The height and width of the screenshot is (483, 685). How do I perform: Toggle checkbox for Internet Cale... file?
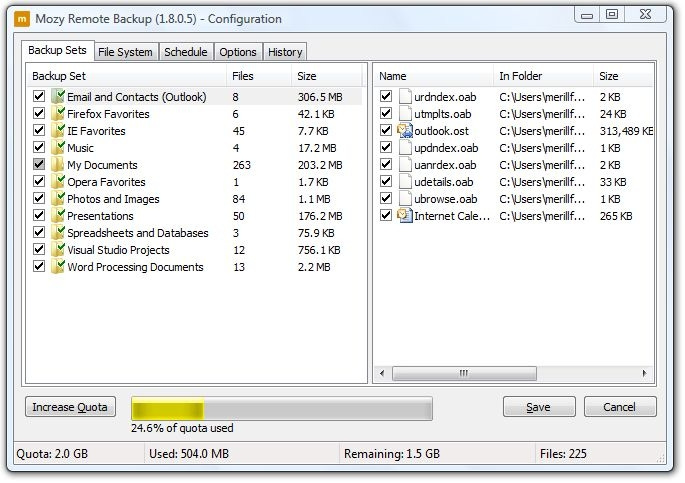pos(386,215)
